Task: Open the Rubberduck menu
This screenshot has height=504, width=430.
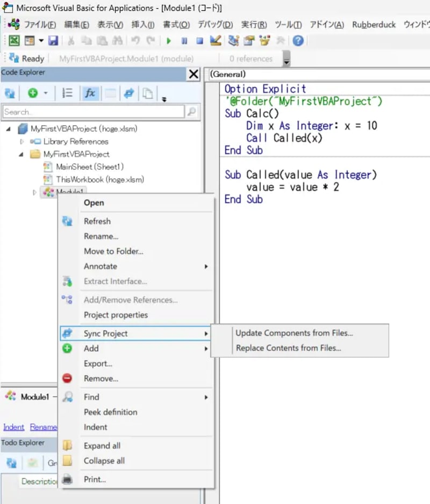Action: coord(374,24)
